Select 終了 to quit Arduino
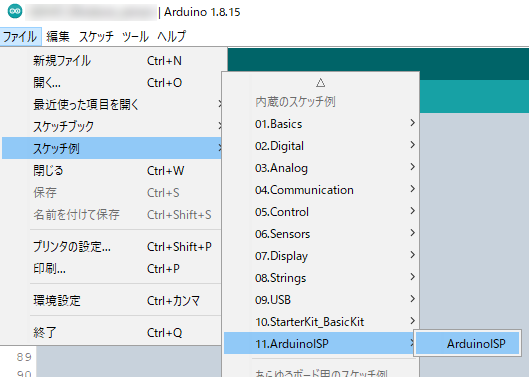The height and width of the screenshot is (377, 529). [112, 332]
